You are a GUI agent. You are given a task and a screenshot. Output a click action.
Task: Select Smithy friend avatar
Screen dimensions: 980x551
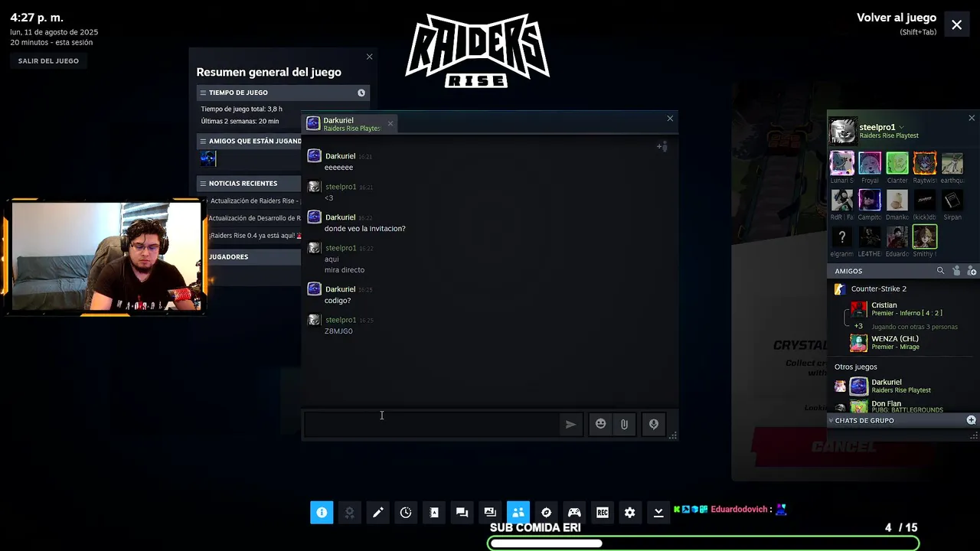coord(925,236)
